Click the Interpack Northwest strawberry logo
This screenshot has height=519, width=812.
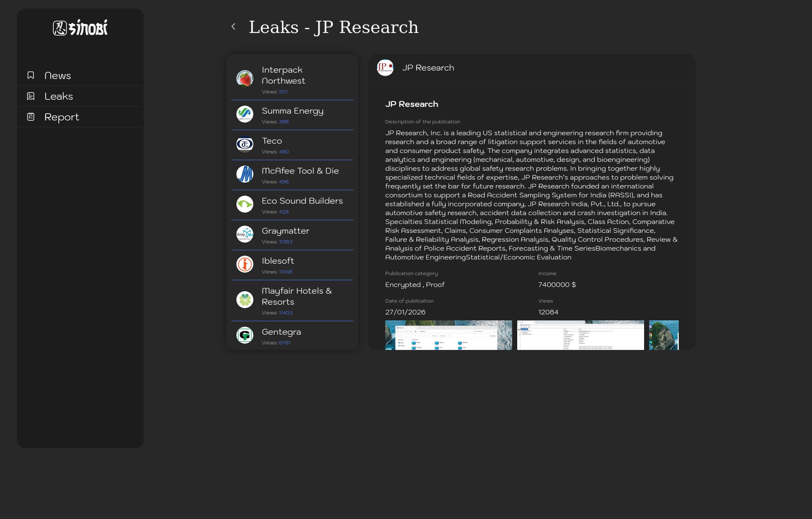244,79
